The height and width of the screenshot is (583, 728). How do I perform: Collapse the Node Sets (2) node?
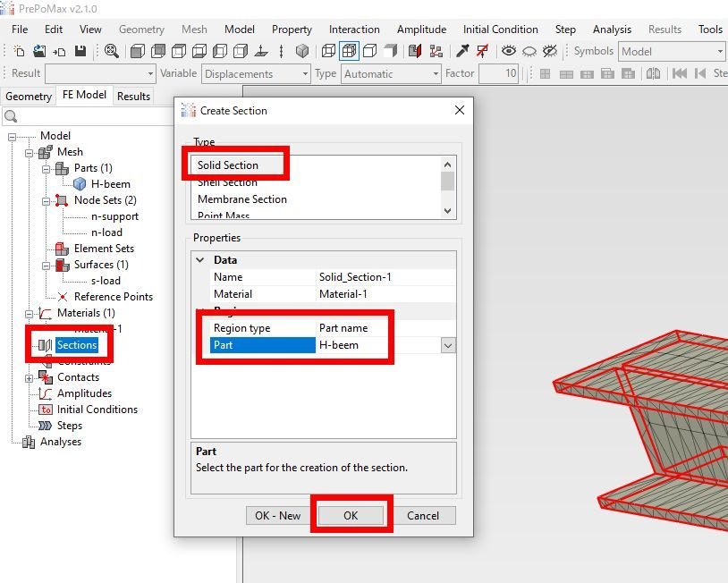(46, 201)
